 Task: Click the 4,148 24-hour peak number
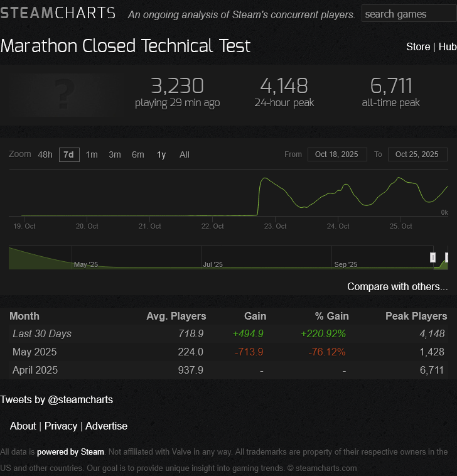[x=284, y=86]
